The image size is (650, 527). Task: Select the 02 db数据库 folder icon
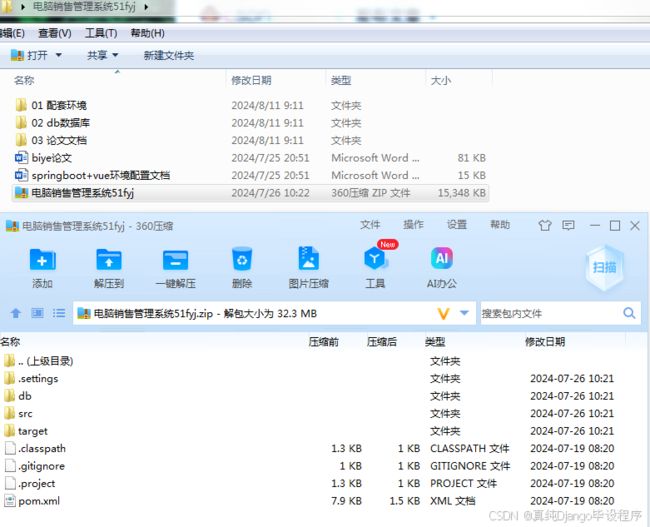21,122
